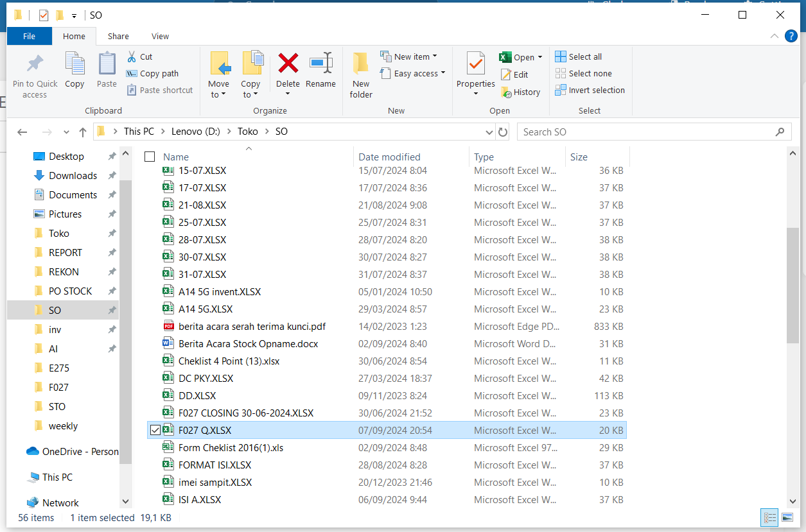Switch to large icons view in status bar

[787, 517]
